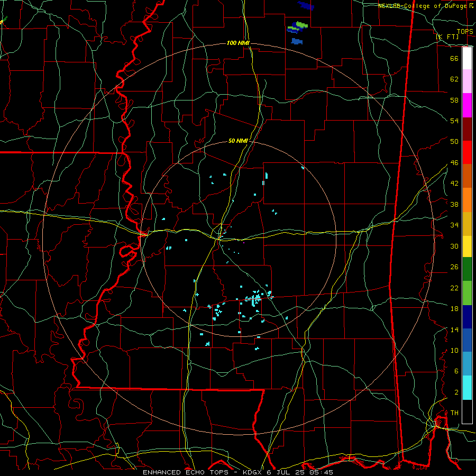Click the NEXLAB-College of DuPage credit
This screenshot has width=476, height=476.
tap(422, 6)
